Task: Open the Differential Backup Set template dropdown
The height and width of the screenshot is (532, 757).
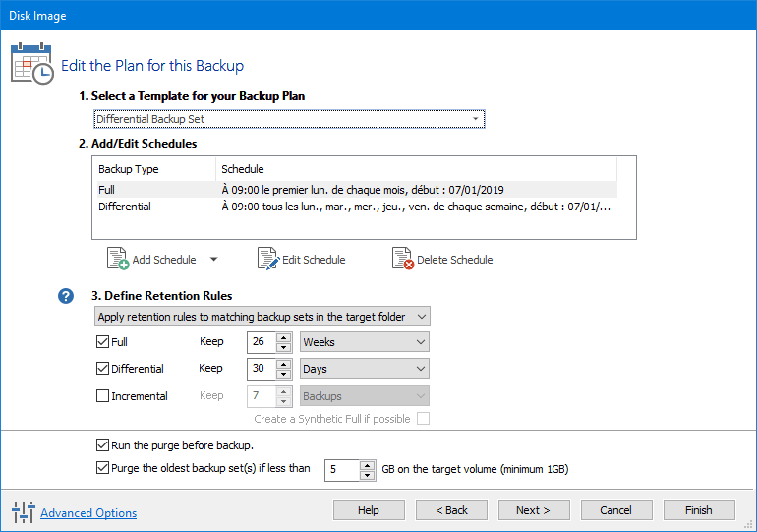Action: pos(289,119)
